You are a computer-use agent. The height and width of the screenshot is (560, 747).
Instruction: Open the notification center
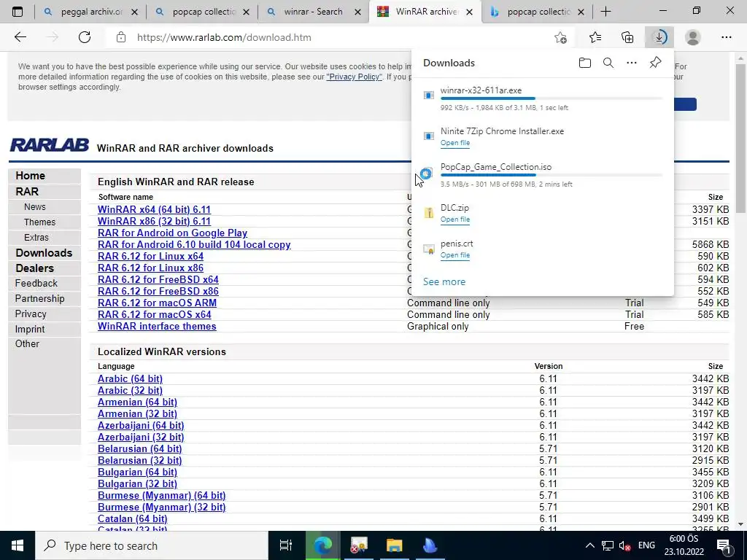tap(724, 545)
